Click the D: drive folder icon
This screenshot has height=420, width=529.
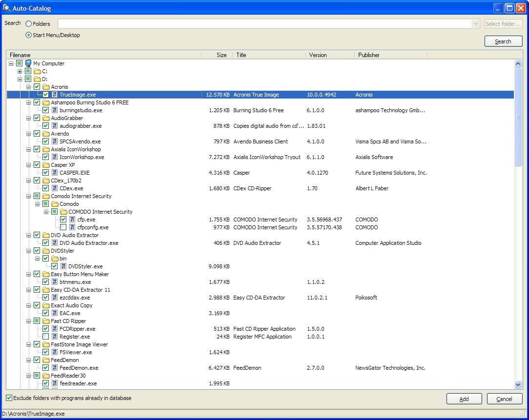[x=37, y=79]
